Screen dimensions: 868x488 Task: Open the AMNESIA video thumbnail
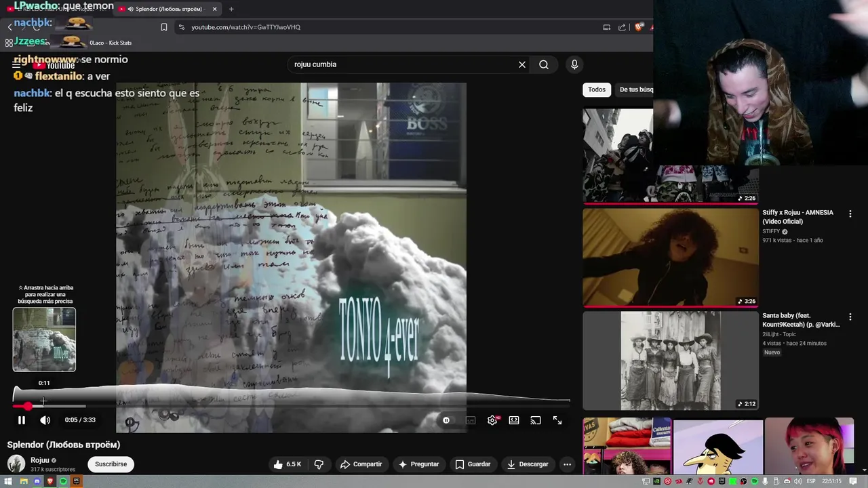click(x=670, y=258)
